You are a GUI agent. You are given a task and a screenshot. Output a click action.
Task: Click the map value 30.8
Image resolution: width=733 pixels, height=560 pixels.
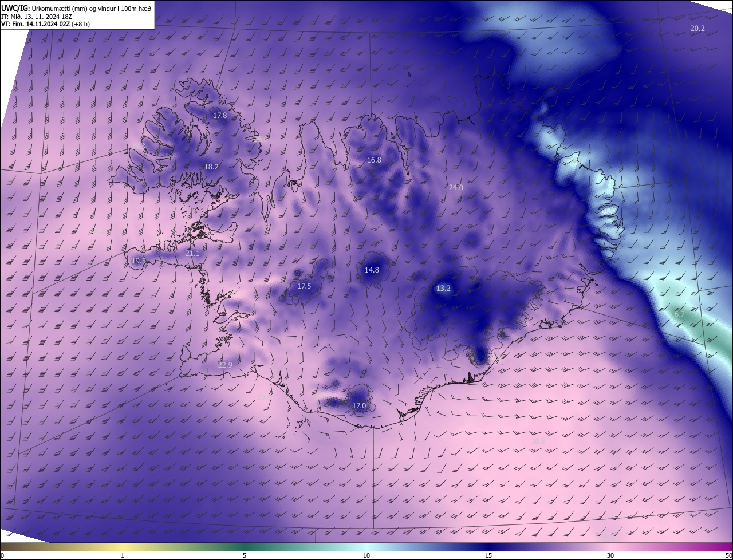click(x=538, y=441)
